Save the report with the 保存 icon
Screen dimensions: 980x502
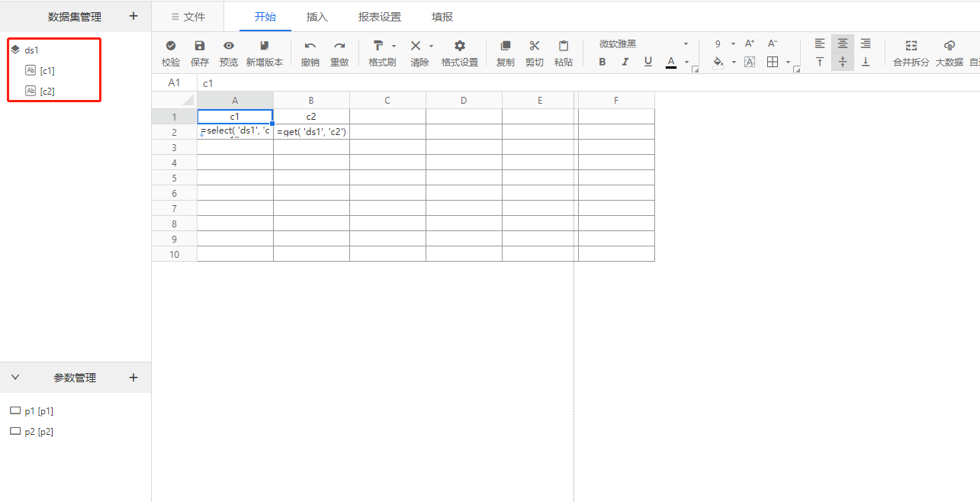(x=200, y=46)
